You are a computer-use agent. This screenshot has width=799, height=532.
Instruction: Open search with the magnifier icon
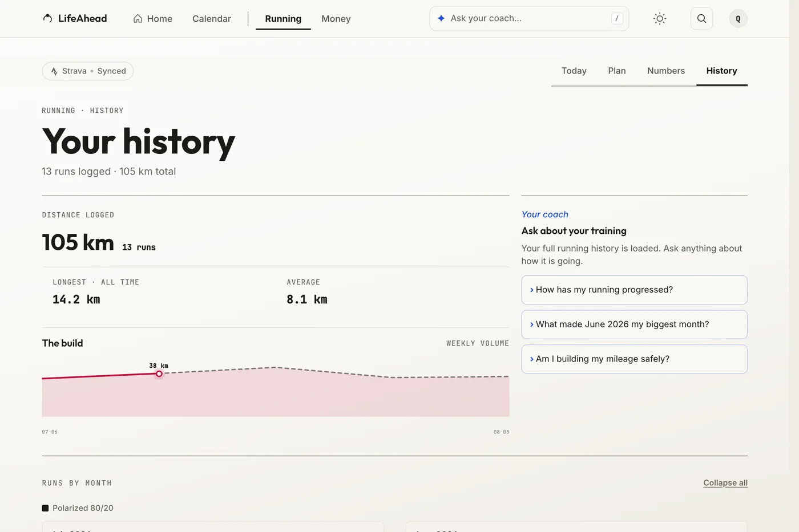click(701, 18)
